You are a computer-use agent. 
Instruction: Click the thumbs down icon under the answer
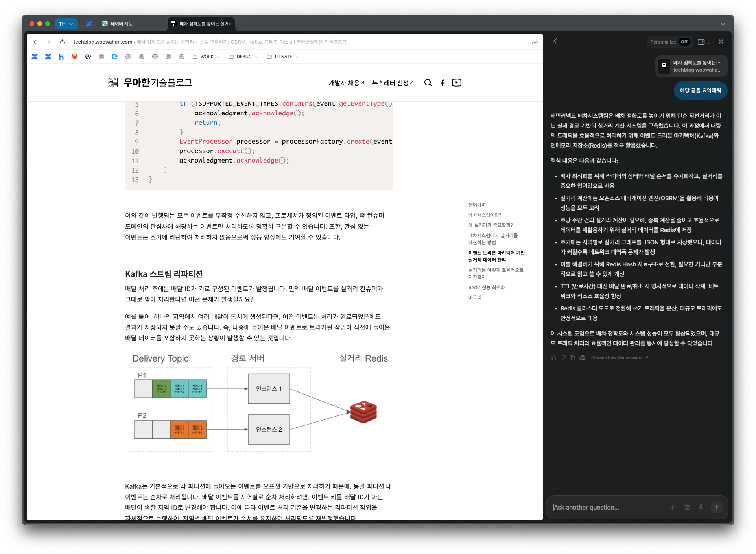pos(563,358)
